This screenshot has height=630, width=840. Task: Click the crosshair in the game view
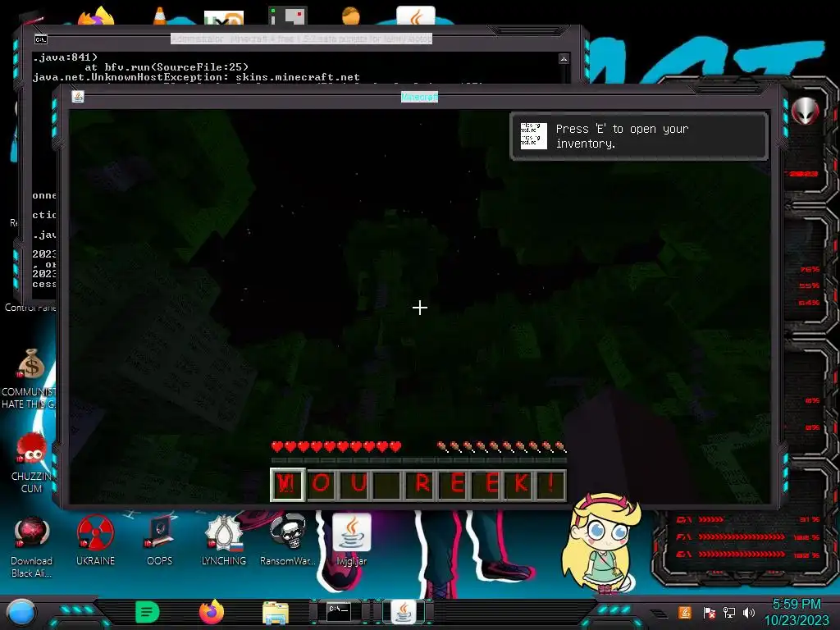[420, 308]
